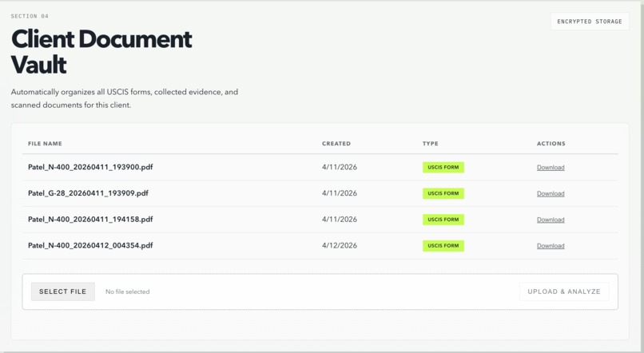Select file name Patel_N-400_20260412_004354.pdf

pyautogui.click(x=90, y=245)
